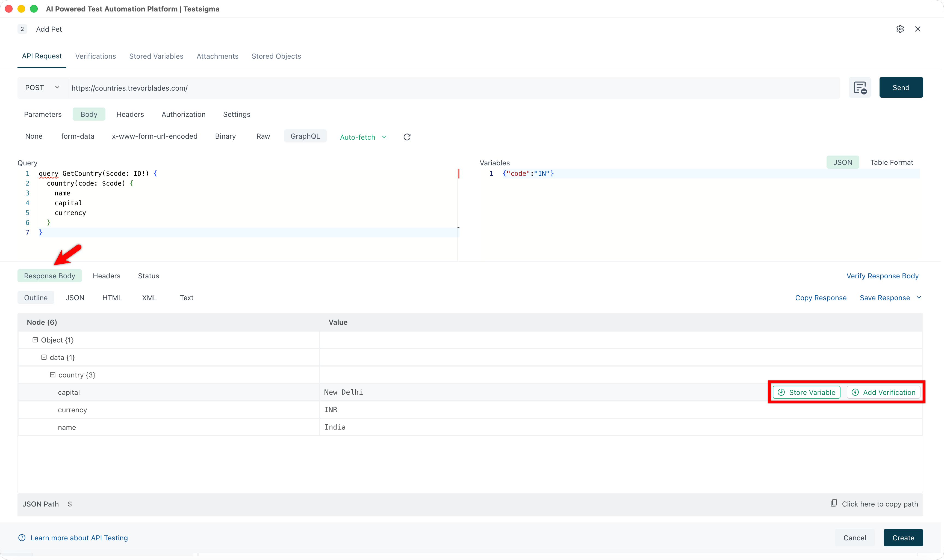The height and width of the screenshot is (560, 944).
Task: Click the Create button
Action: pos(903,537)
